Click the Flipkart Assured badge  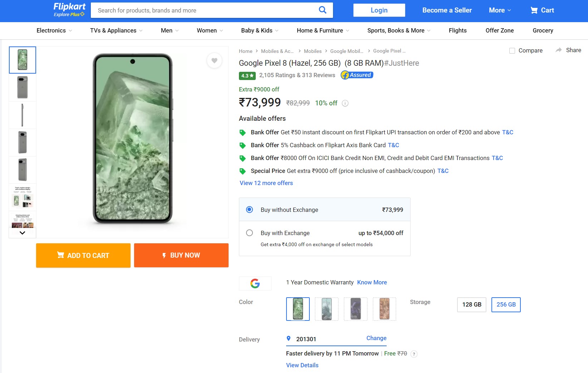(x=356, y=75)
